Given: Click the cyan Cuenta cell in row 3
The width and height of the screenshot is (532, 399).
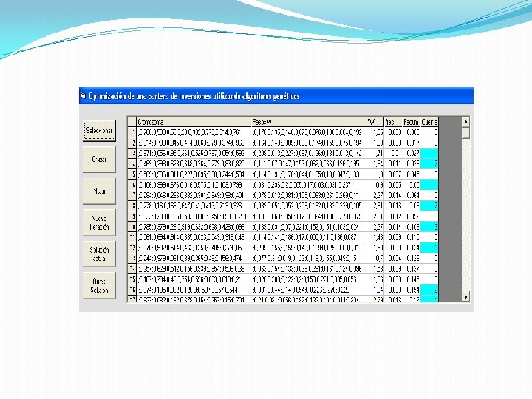Looking at the screenshot, I should (429, 154).
